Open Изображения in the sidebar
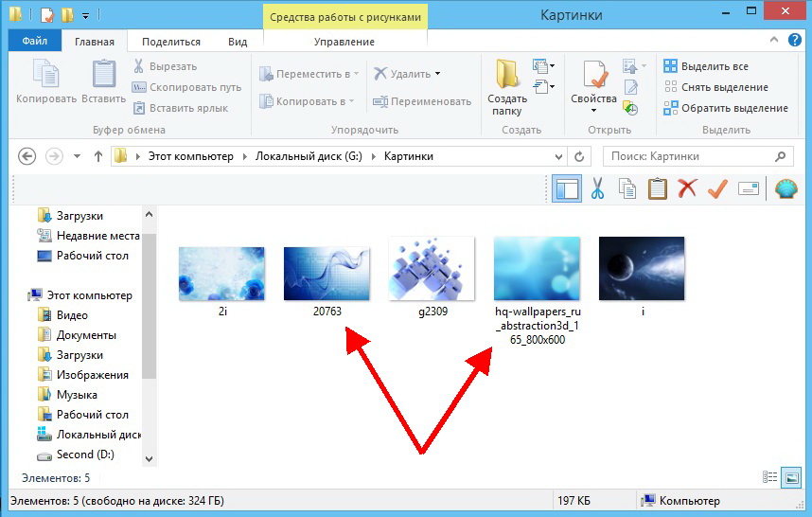Screen dimensions: 812x517 point(83,375)
